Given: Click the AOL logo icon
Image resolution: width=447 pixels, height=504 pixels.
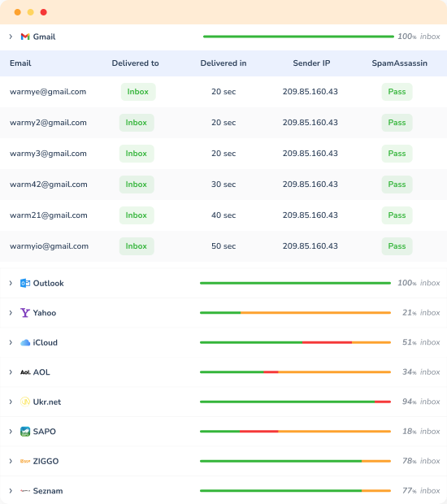Looking at the screenshot, I should click(x=25, y=372).
